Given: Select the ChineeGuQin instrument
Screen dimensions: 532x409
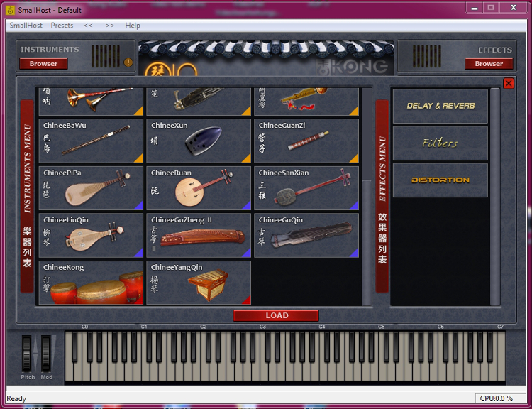Looking at the screenshot, I should pyautogui.click(x=306, y=236).
